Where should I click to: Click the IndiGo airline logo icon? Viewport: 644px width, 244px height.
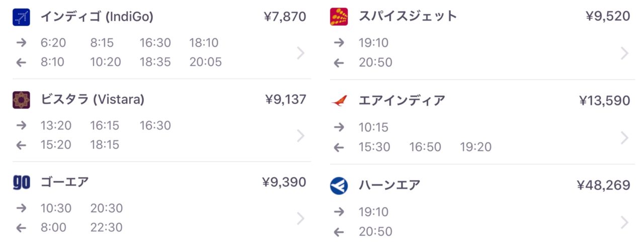click(x=21, y=17)
